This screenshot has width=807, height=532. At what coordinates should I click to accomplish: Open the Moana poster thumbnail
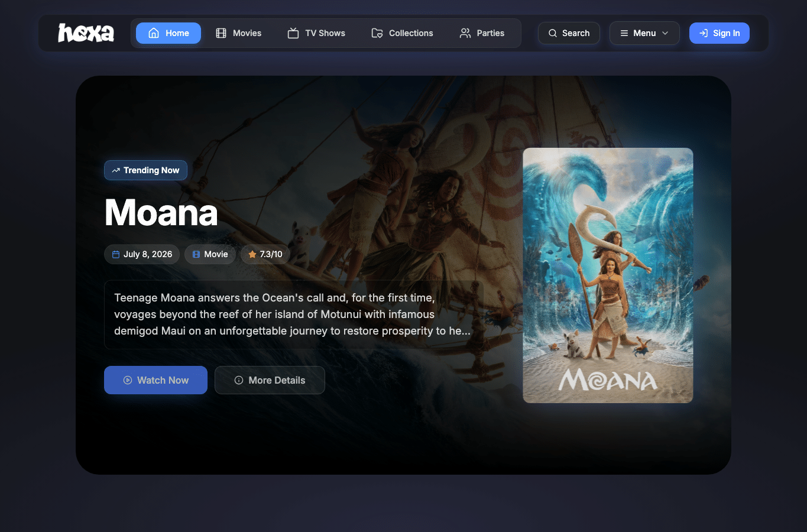608,275
